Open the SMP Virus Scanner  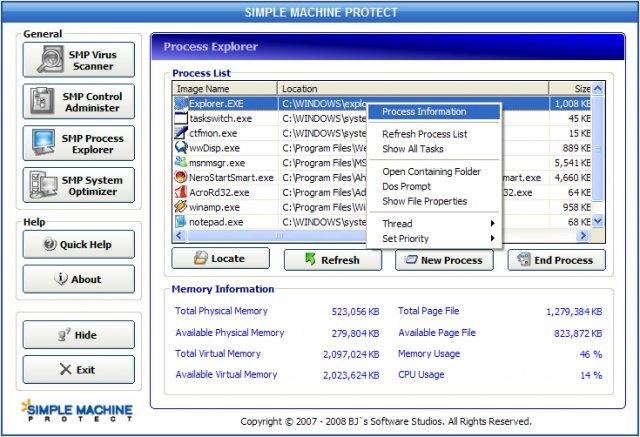[79, 60]
